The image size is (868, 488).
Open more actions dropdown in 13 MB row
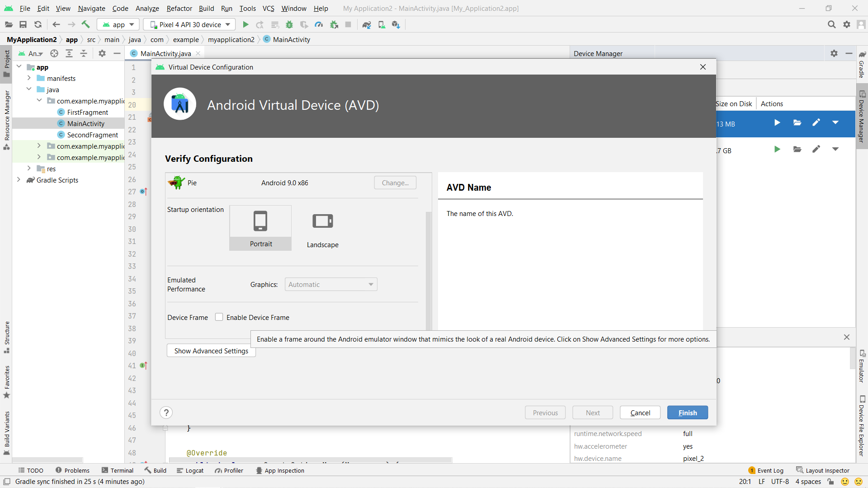pos(835,122)
